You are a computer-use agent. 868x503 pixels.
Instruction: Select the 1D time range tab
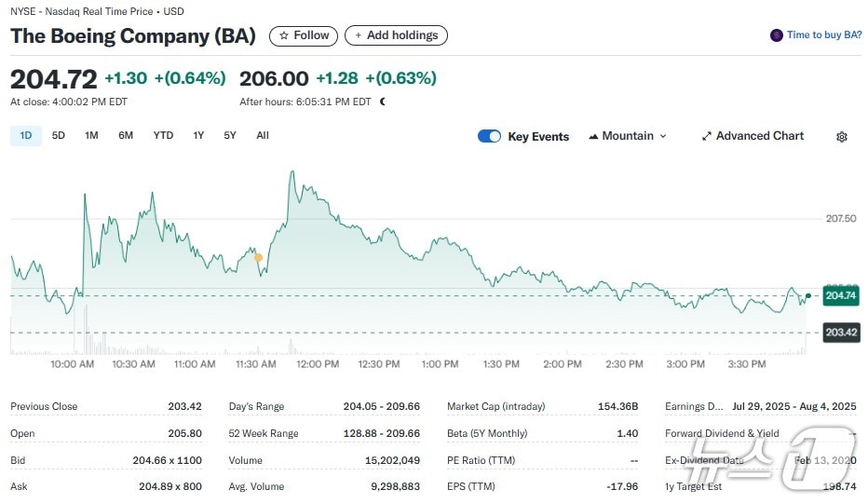pos(26,136)
